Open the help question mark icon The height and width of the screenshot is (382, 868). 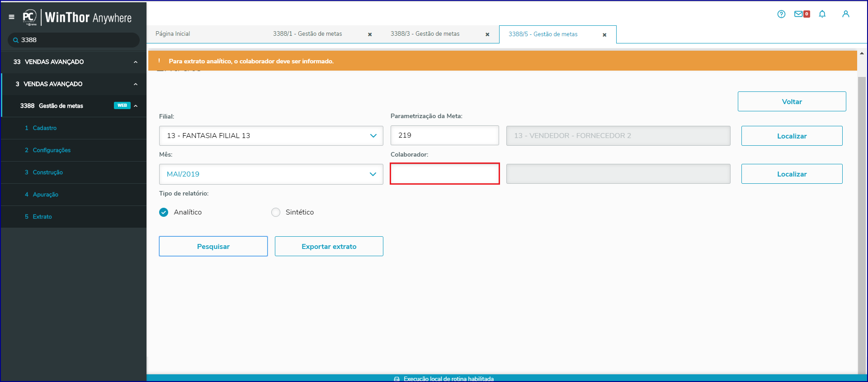pyautogui.click(x=781, y=14)
